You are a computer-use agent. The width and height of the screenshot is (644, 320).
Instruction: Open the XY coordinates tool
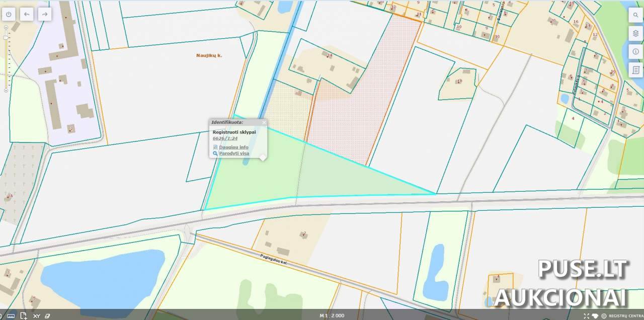[36, 316]
